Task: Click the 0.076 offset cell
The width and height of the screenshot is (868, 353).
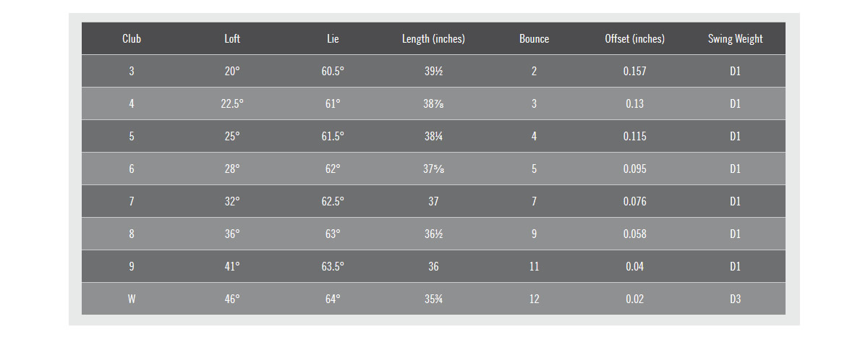Action: pyautogui.click(x=634, y=201)
